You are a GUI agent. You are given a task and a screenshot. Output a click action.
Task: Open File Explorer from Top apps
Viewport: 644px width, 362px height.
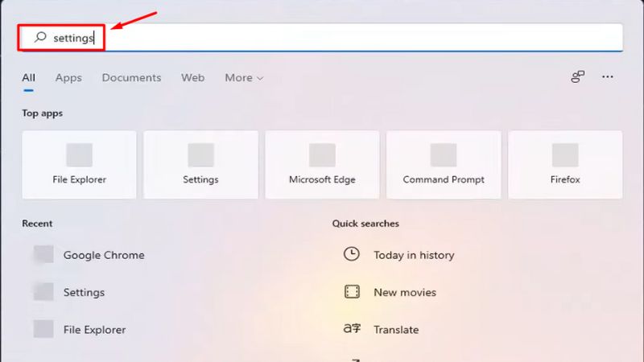click(x=79, y=165)
